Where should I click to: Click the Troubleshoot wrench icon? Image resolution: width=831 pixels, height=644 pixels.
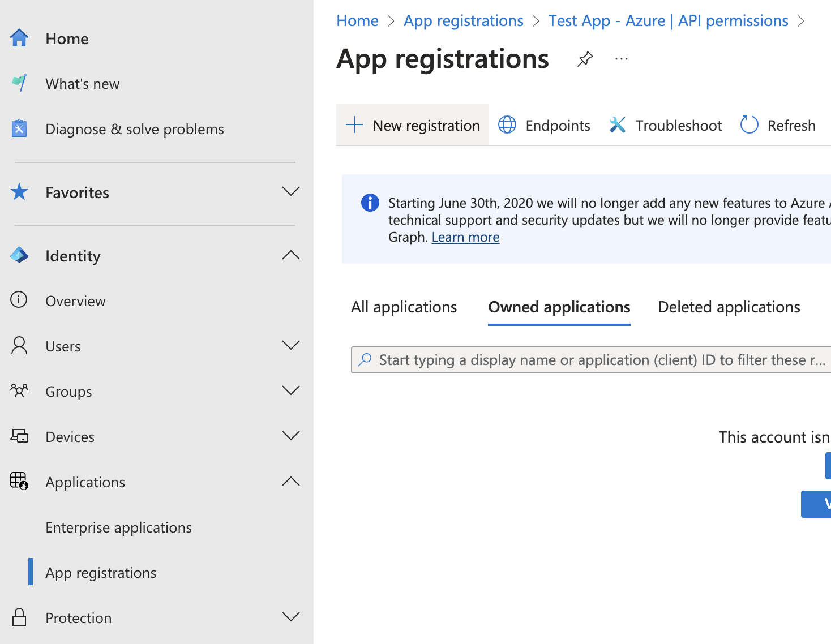click(x=617, y=125)
